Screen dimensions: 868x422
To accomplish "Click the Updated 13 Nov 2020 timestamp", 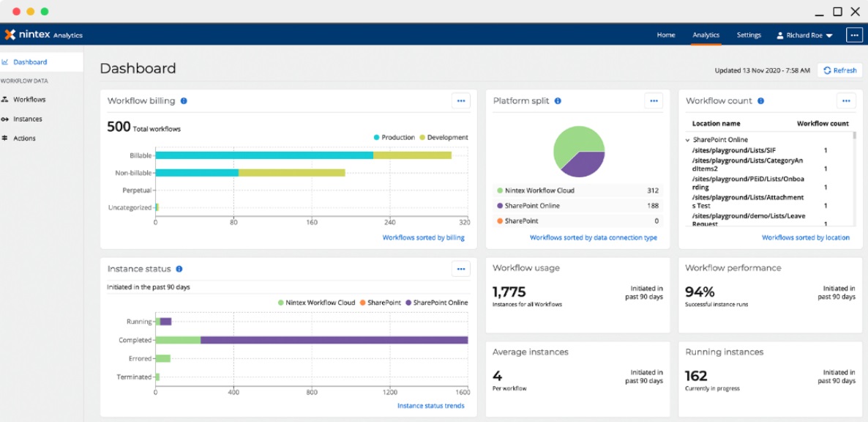I will click(x=763, y=70).
